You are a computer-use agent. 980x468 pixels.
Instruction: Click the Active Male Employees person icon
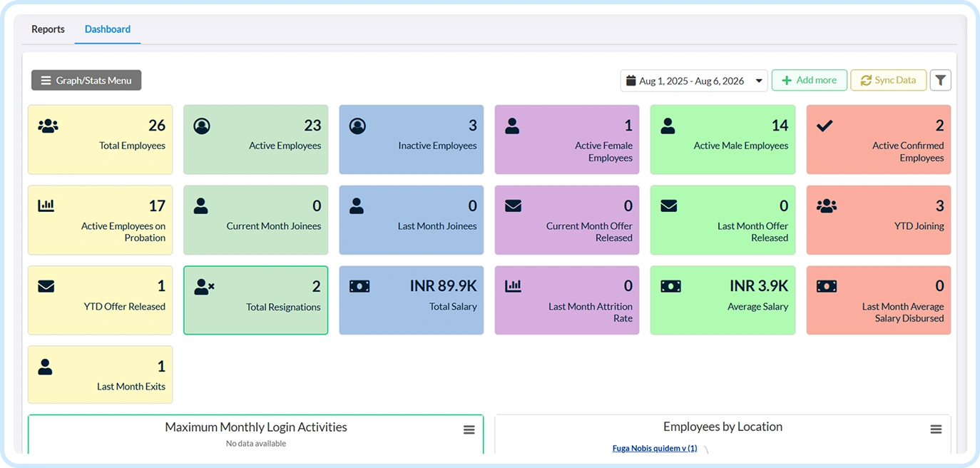(668, 126)
